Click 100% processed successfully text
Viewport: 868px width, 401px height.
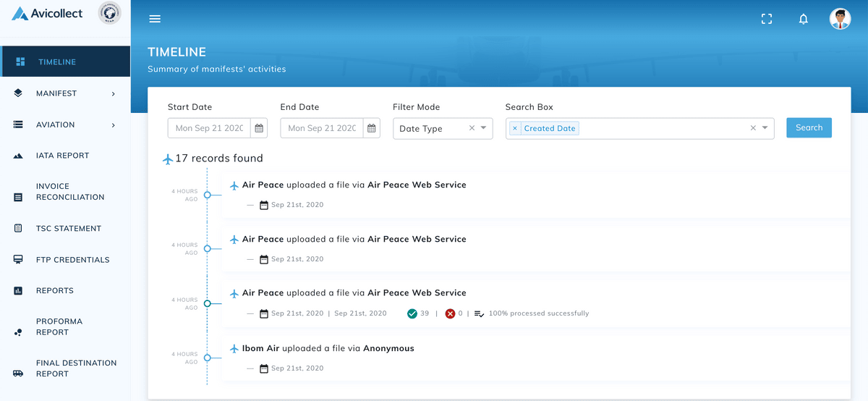pyautogui.click(x=539, y=313)
